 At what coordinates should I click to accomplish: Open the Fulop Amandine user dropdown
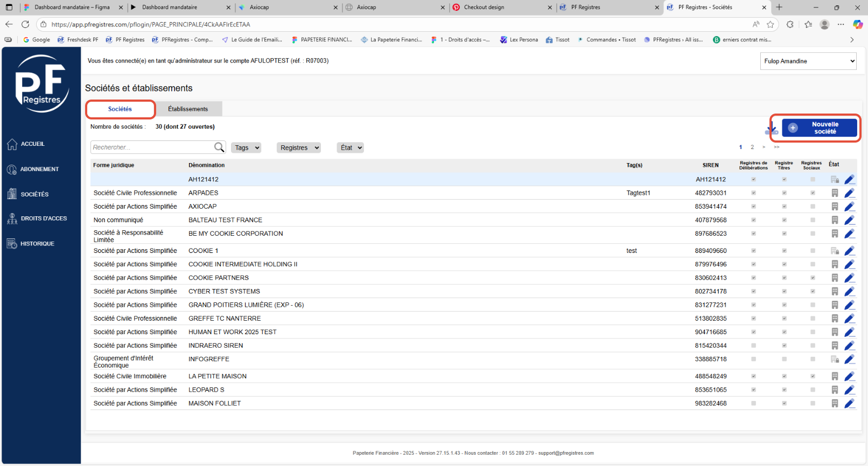tap(808, 61)
